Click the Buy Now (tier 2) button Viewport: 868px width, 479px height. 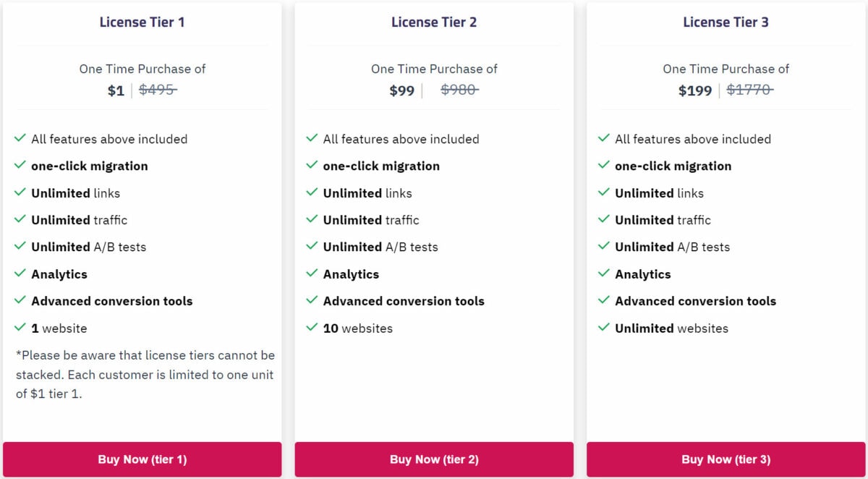pyautogui.click(x=434, y=459)
